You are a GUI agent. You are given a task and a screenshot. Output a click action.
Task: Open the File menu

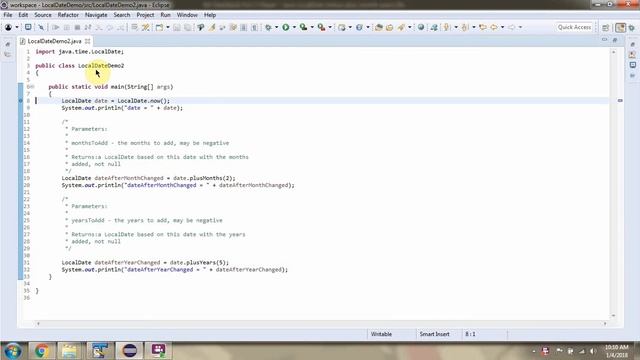pos(8,15)
